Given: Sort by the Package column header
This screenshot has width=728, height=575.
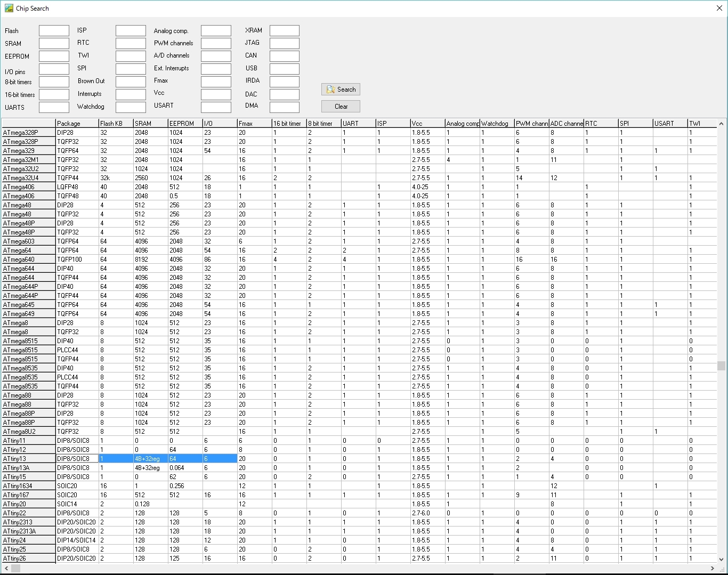Looking at the screenshot, I should [77, 124].
